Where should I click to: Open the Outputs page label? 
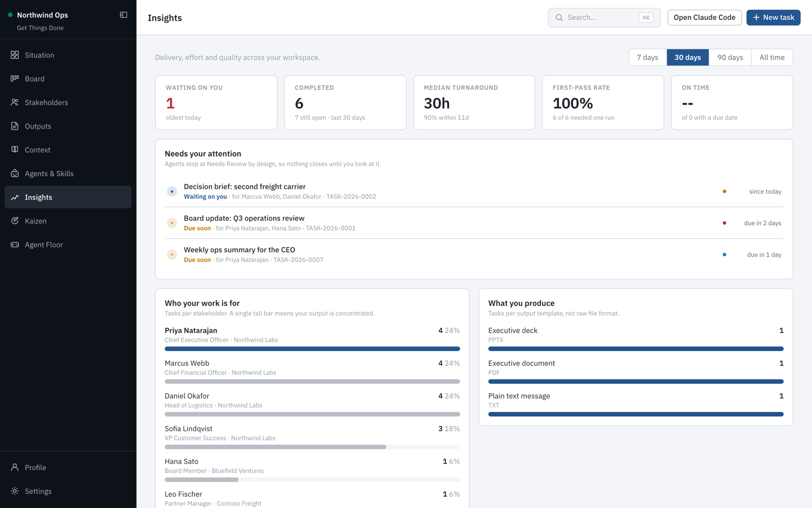coord(38,126)
